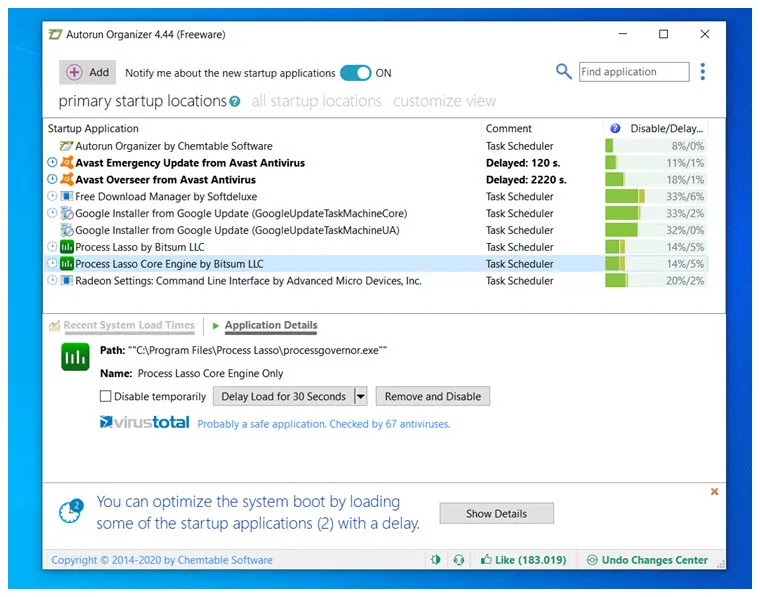Click the Google Installer icon for GoogleUpdateTaskMachineUA
The width and height of the screenshot is (760, 597).
[x=67, y=230]
